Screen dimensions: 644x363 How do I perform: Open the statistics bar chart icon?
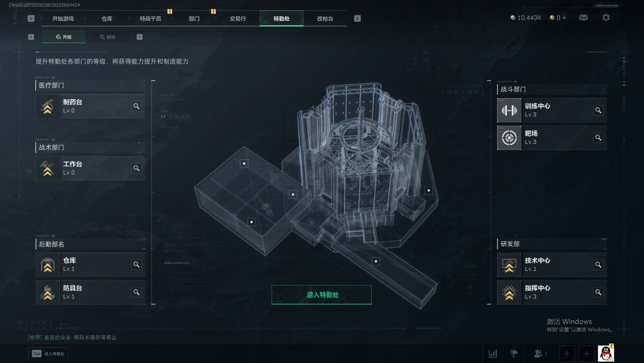tap(493, 353)
